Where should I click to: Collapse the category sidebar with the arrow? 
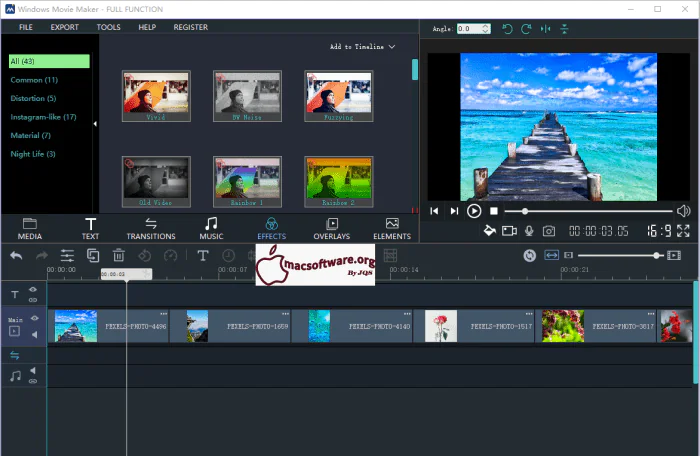tap(95, 124)
